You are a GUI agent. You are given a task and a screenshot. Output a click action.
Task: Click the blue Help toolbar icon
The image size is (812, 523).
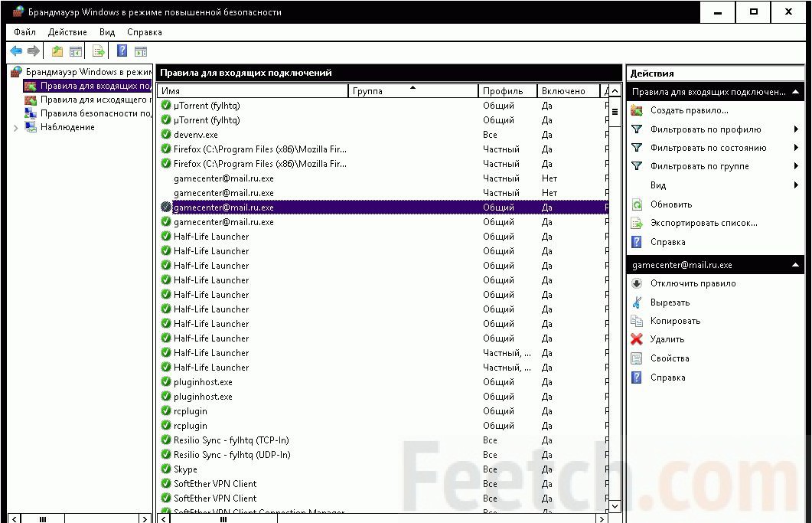[122, 51]
